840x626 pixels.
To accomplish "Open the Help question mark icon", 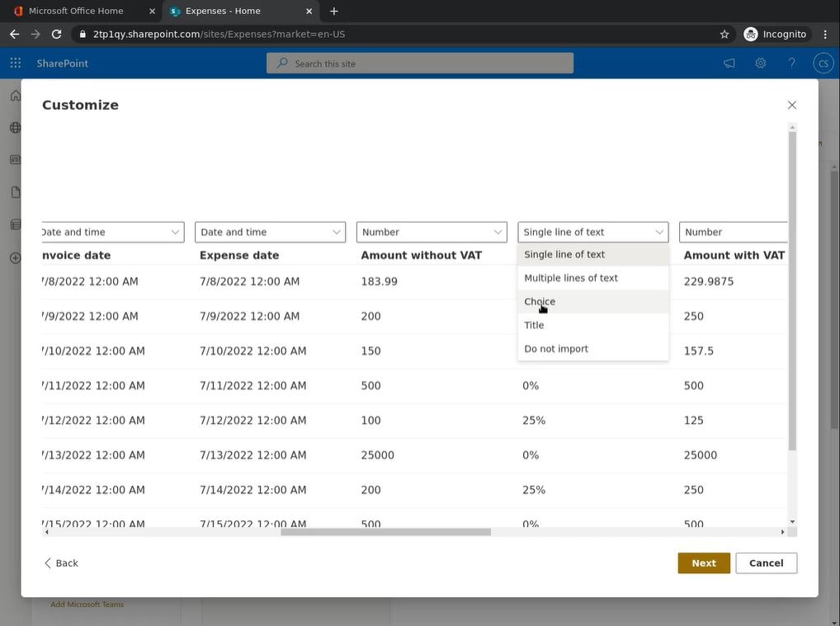I will click(791, 64).
